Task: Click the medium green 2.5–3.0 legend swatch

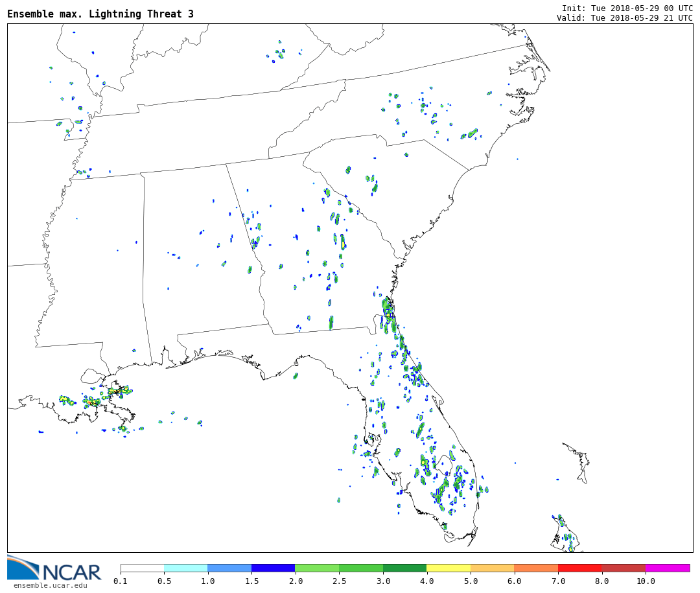Action: [360, 568]
